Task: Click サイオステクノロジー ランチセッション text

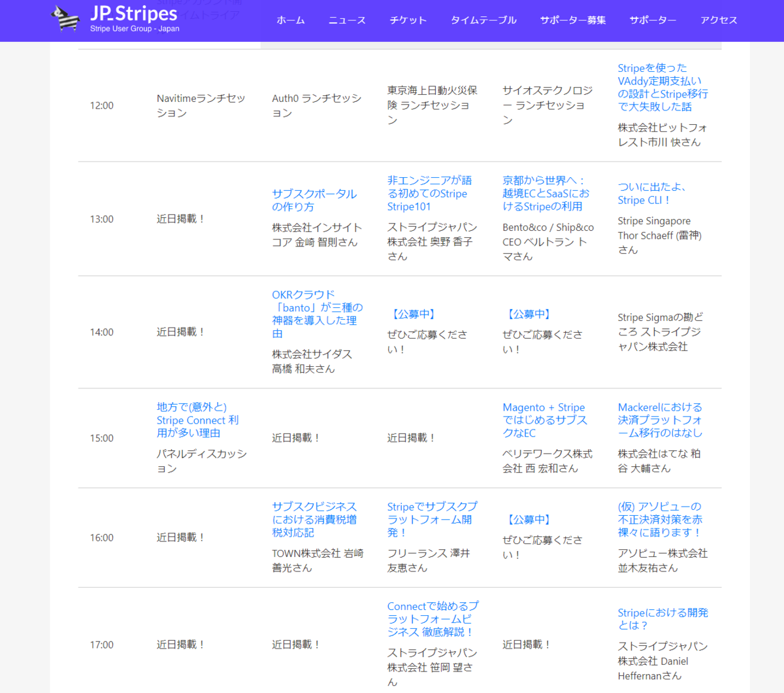Action: [547, 105]
